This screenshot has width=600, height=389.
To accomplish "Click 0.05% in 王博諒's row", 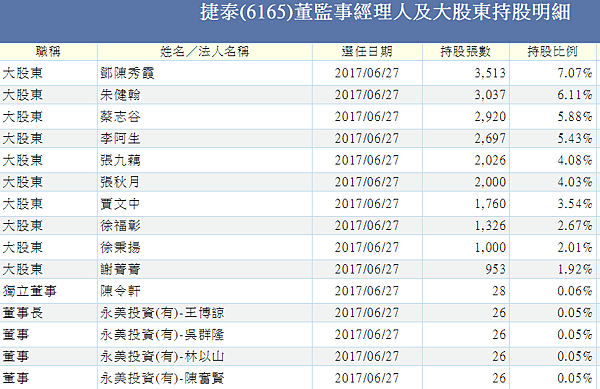I will click(575, 313).
